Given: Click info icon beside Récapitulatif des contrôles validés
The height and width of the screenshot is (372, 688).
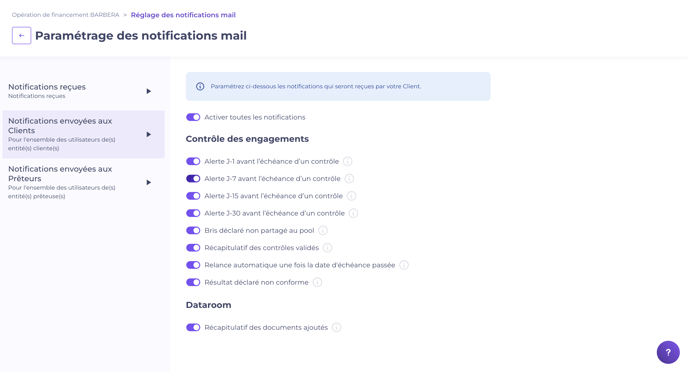Looking at the screenshot, I should pyautogui.click(x=327, y=248).
